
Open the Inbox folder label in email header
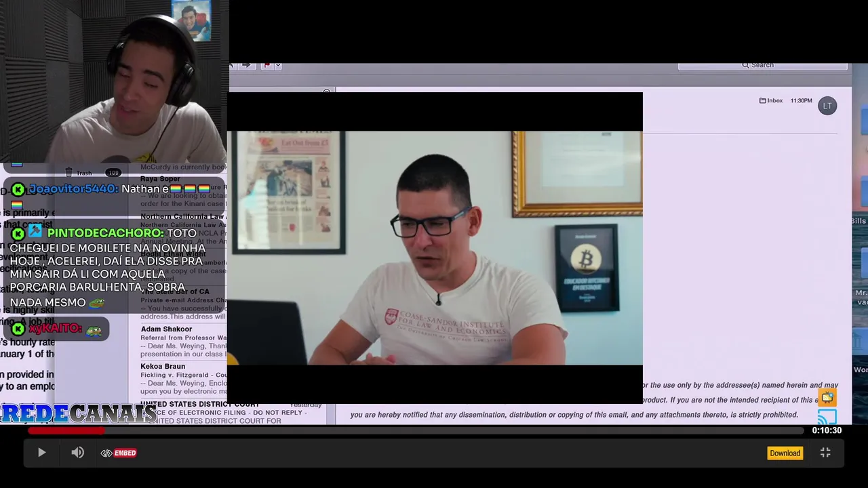pyautogui.click(x=771, y=100)
